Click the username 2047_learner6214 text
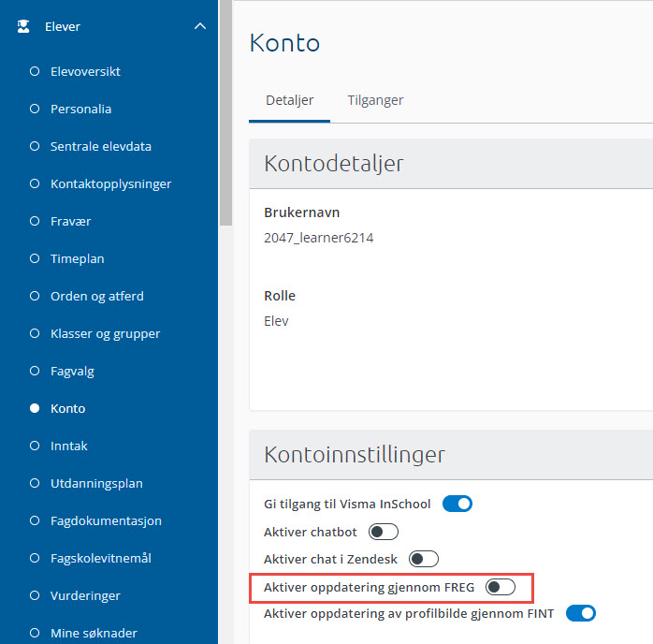The height and width of the screenshot is (644, 653). coord(319,238)
